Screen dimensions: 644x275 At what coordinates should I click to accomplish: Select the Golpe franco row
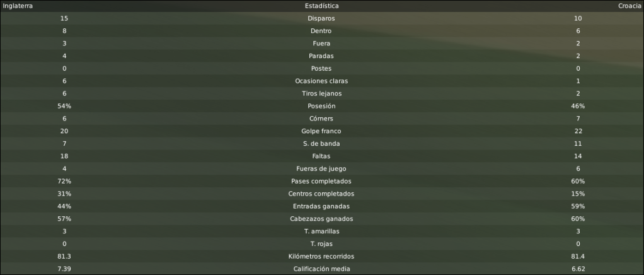click(x=322, y=131)
